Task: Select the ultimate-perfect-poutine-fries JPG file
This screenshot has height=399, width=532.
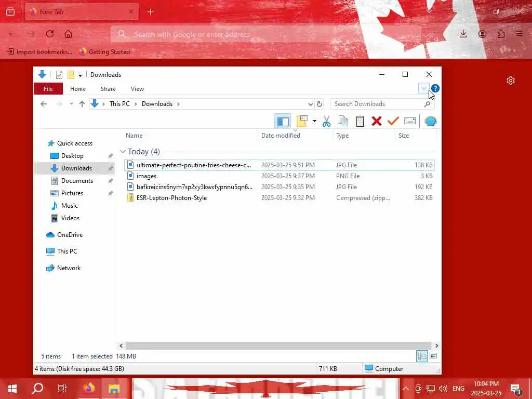Action: [279, 165]
